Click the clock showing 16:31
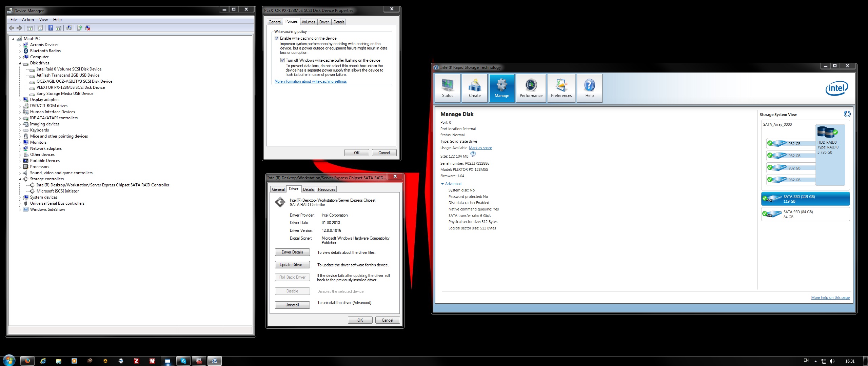The width and height of the screenshot is (868, 366). 850,361
